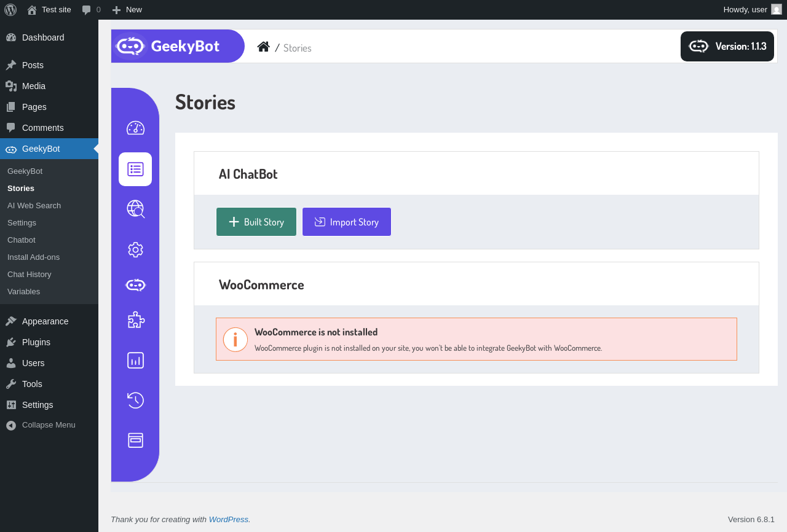
Task: Open the puzzle piece add-ons icon
Action: 136,319
